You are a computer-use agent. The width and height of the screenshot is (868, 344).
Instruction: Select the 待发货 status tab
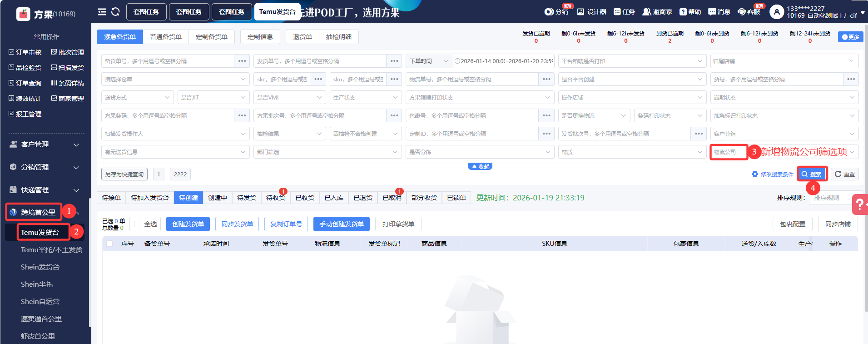coord(247,198)
